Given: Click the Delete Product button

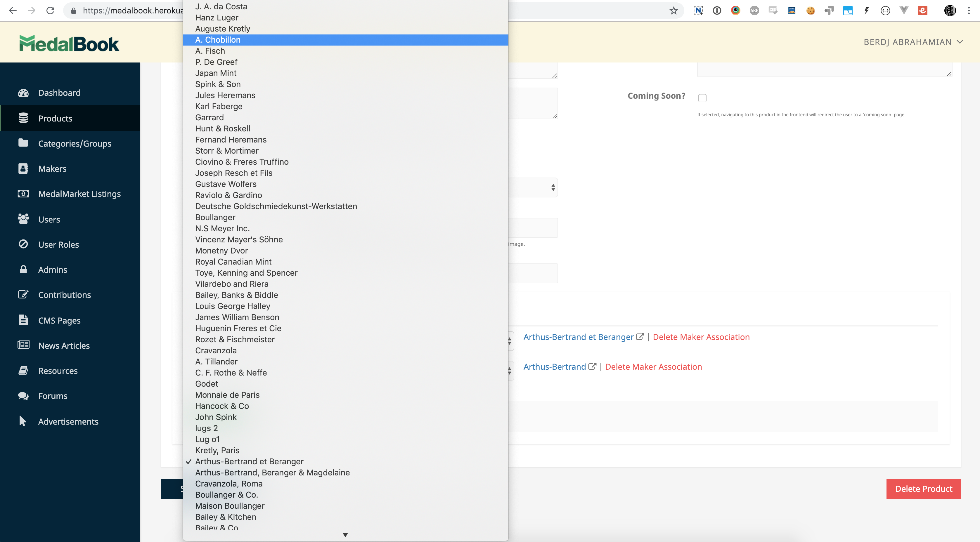Looking at the screenshot, I should [x=923, y=488].
